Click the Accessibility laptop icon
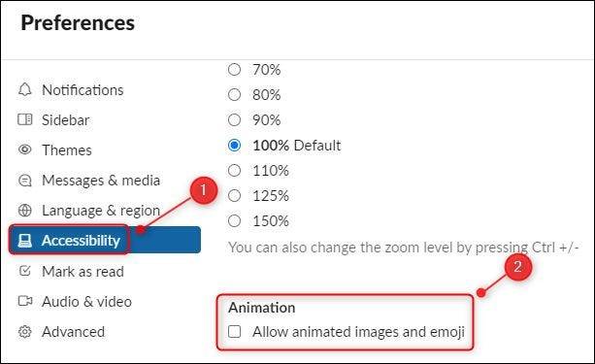The height and width of the screenshot is (364, 595). coord(24,241)
